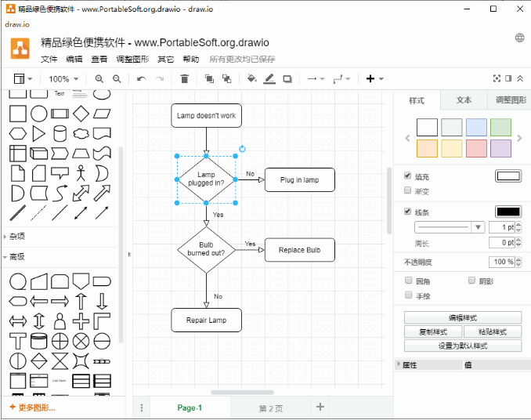Open the 100% zoom dropdown

click(x=63, y=79)
